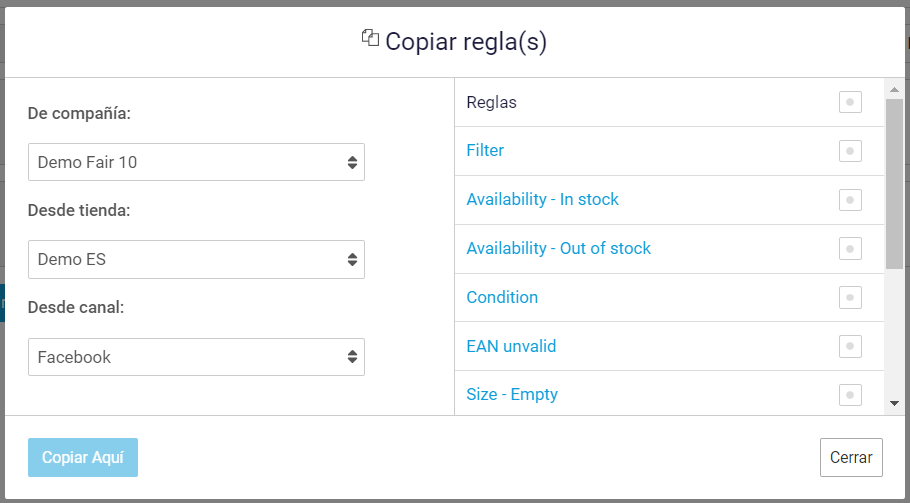Viewport: 910px width, 503px height.
Task: Mark the EAN unvalid rule checkbox
Action: click(x=850, y=347)
